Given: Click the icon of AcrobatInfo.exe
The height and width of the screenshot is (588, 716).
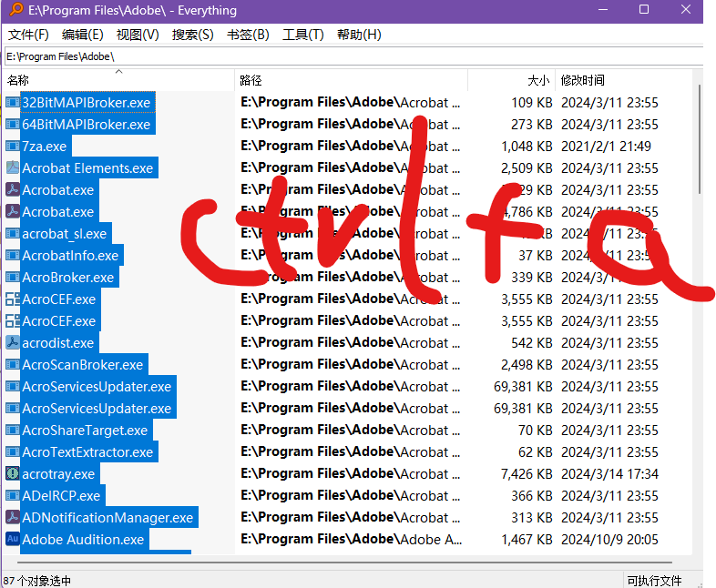Looking at the screenshot, I should 13,256.
